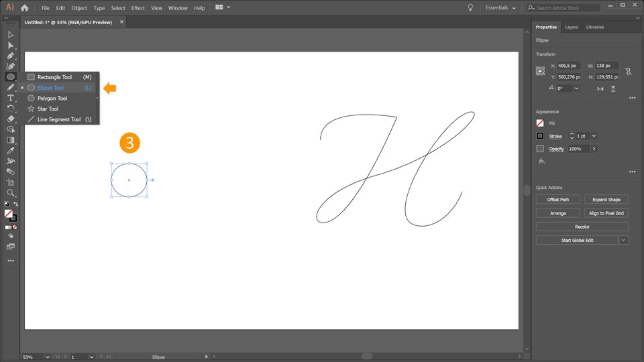This screenshot has height=362, width=644.
Task: Set the reference point locator
Action: pyautogui.click(x=540, y=71)
